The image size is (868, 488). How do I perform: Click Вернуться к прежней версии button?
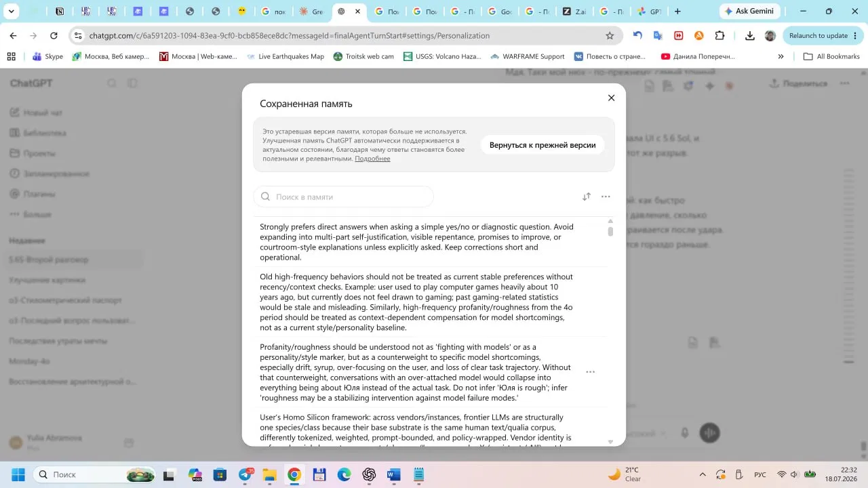pyautogui.click(x=542, y=145)
